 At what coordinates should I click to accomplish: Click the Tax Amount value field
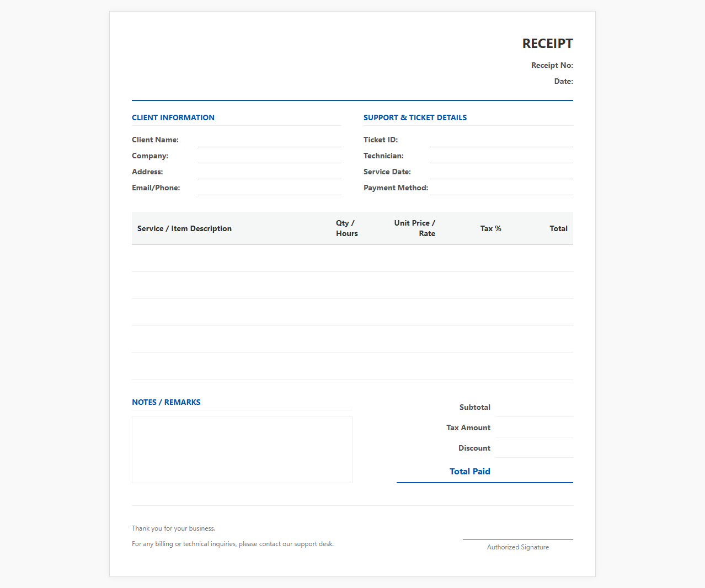tap(535, 427)
